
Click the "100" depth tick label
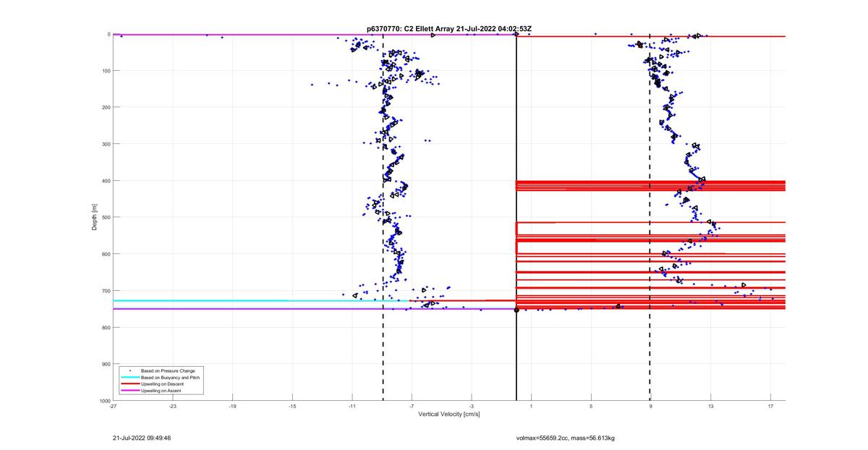click(x=106, y=71)
